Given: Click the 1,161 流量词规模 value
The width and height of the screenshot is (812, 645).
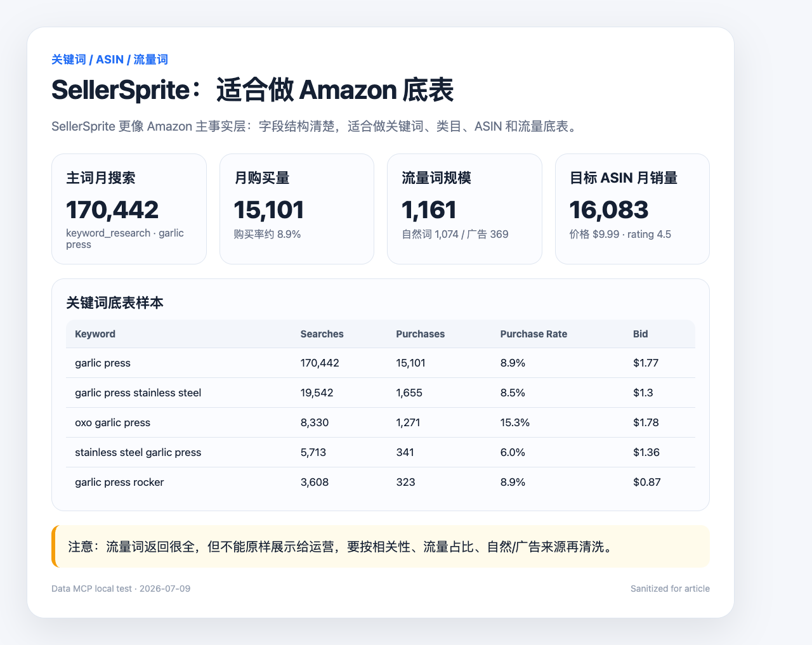Looking at the screenshot, I should coord(429,210).
